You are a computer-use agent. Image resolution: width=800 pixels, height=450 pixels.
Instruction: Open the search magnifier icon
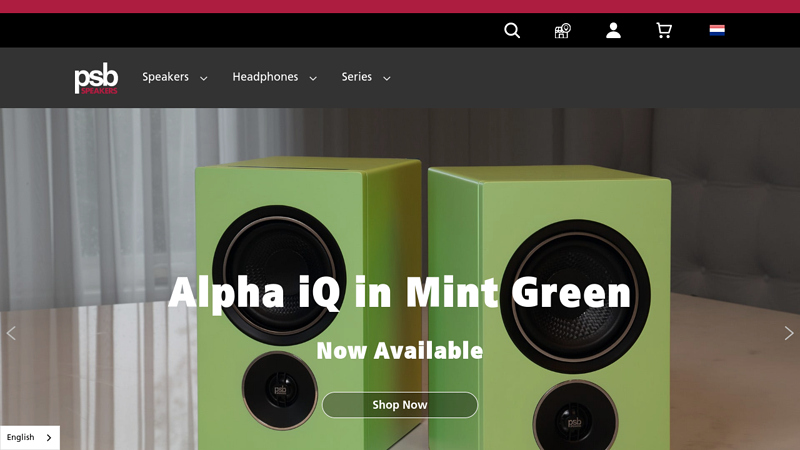tap(512, 31)
